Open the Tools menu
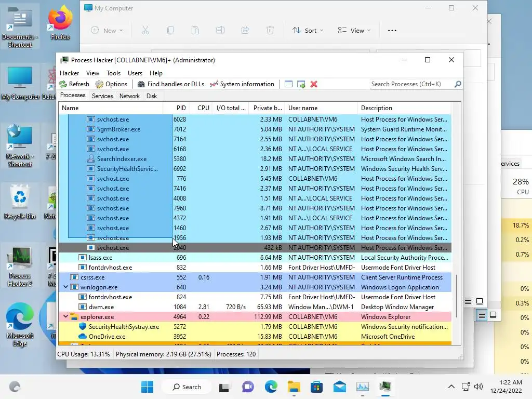Screen dimensions: 532x399 (113, 73)
